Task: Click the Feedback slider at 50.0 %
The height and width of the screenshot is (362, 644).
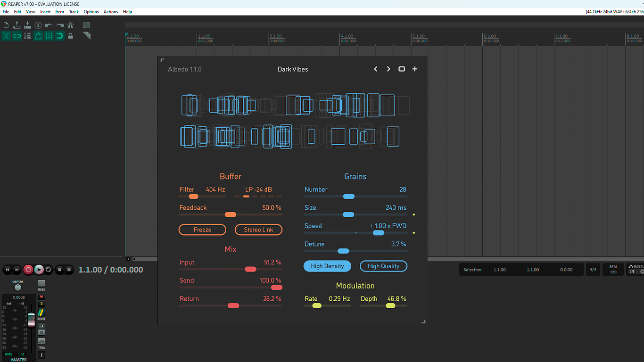Action: 231,214
